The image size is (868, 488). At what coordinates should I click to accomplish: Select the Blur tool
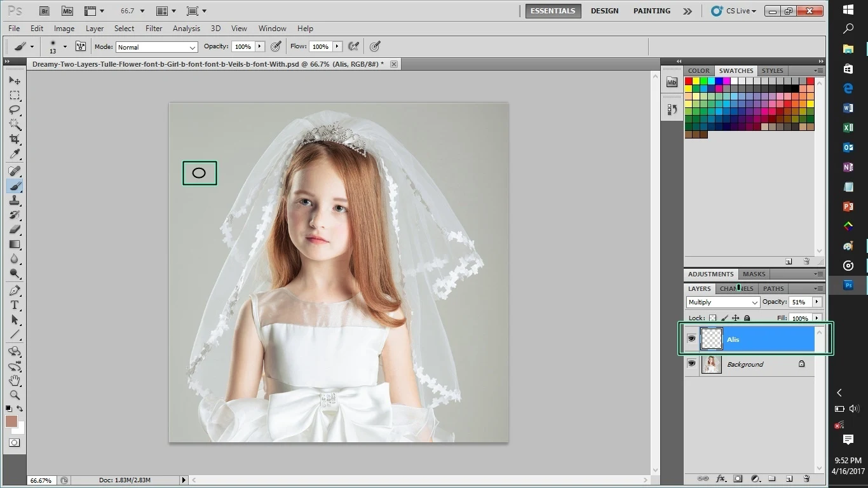click(15, 259)
